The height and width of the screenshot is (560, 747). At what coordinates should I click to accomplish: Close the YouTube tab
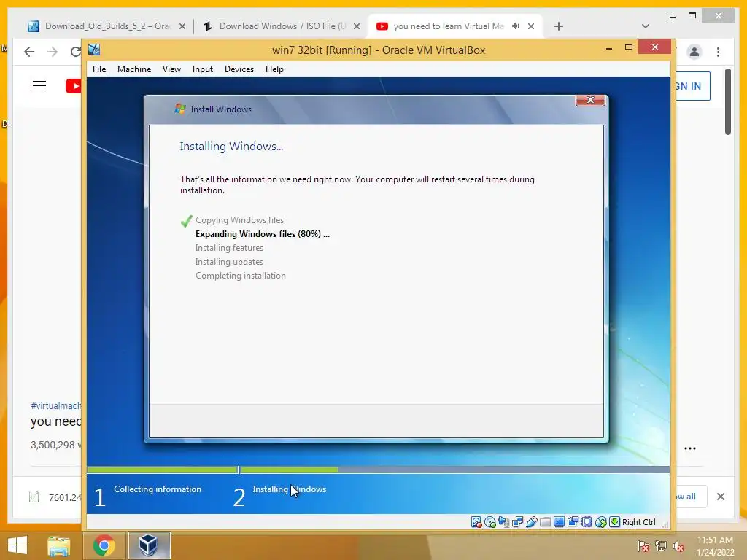[x=531, y=27]
